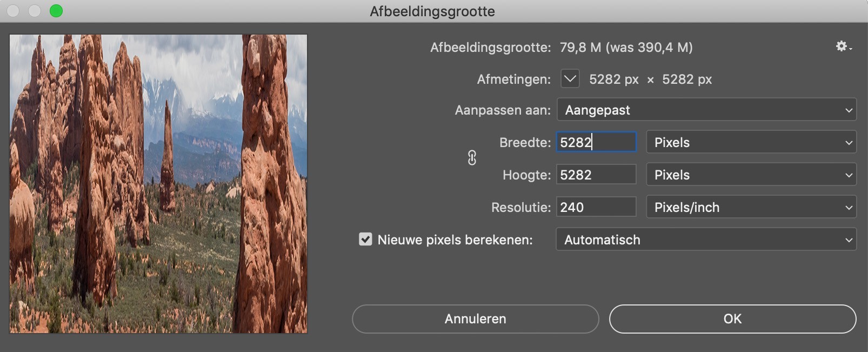Image resolution: width=868 pixels, height=352 pixels.
Task: Open the Breedte unit Pixels dropdown
Action: [751, 142]
